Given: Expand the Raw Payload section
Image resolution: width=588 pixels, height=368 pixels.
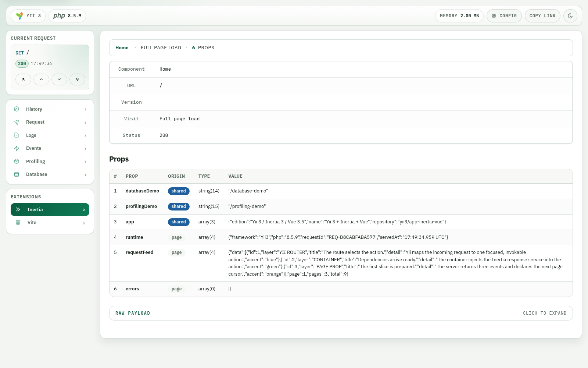Looking at the screenshot, I should click(341, 313).
